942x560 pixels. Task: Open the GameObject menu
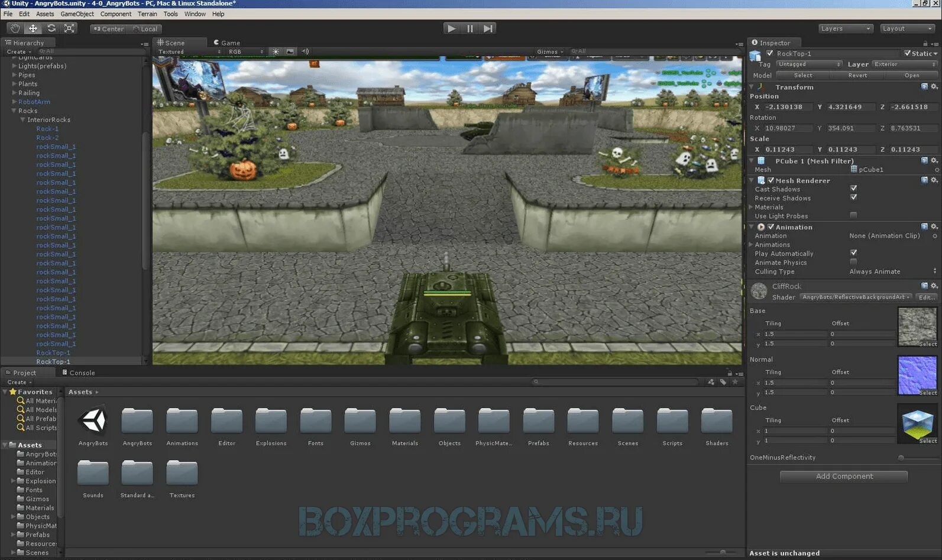click(x=77, y=14)
